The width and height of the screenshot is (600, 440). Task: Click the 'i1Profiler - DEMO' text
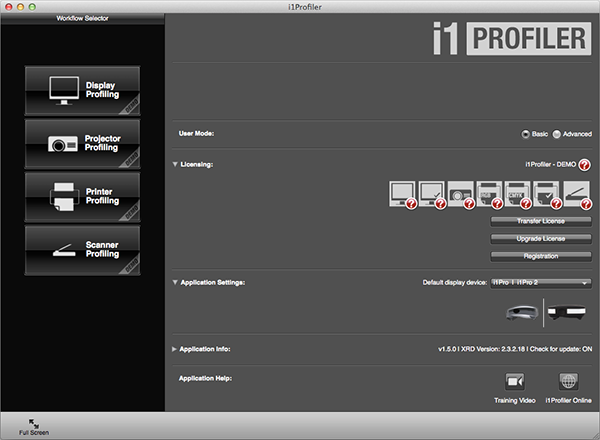pos(550,165)
